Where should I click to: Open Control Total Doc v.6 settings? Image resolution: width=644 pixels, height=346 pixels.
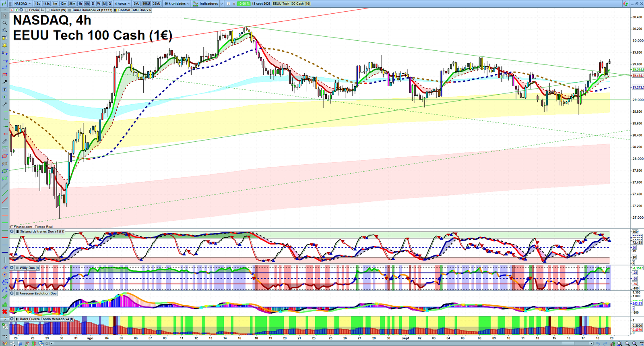click(x=133, y=10)
